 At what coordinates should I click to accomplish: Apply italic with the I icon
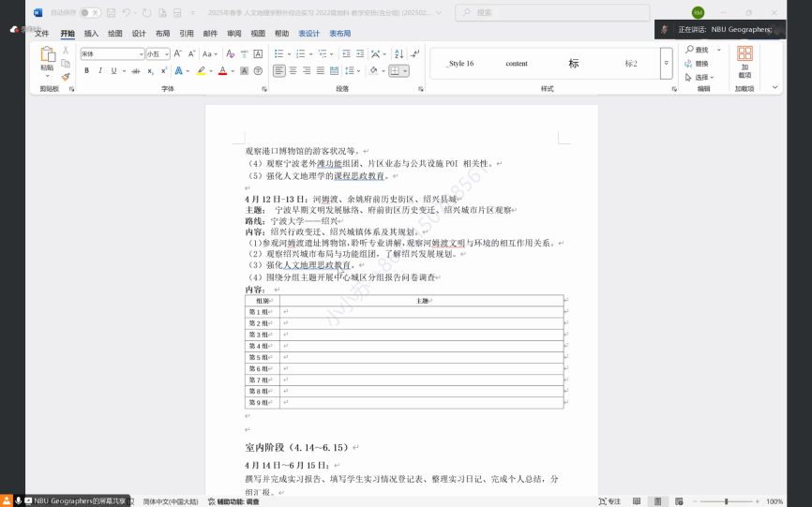point(99,70)
